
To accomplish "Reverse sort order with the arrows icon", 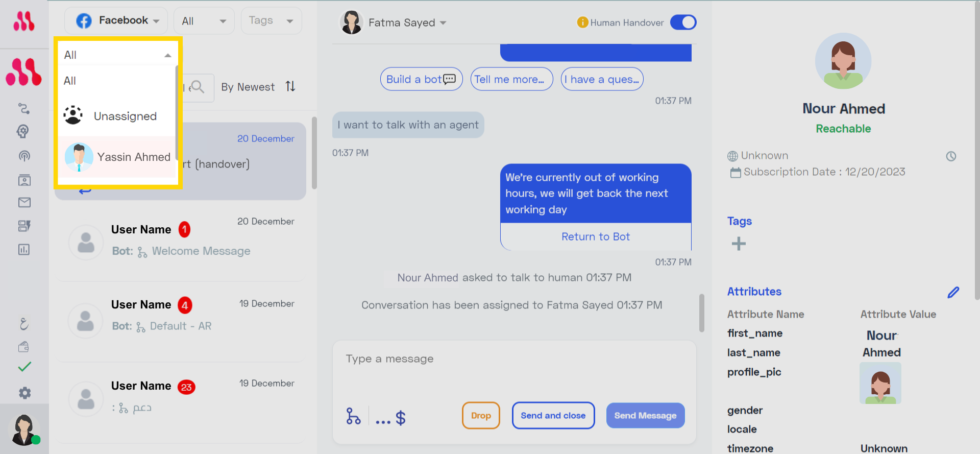I will click(x=290, y=86).
